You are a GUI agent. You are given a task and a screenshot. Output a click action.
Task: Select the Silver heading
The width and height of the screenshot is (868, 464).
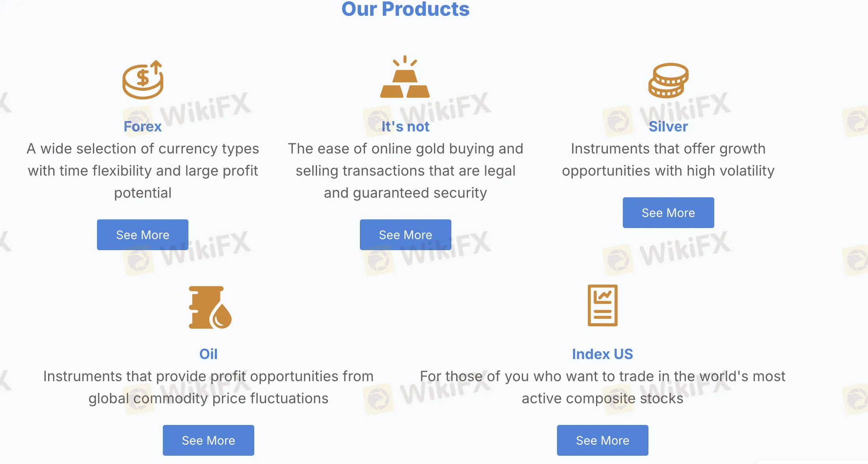[668, 126]
